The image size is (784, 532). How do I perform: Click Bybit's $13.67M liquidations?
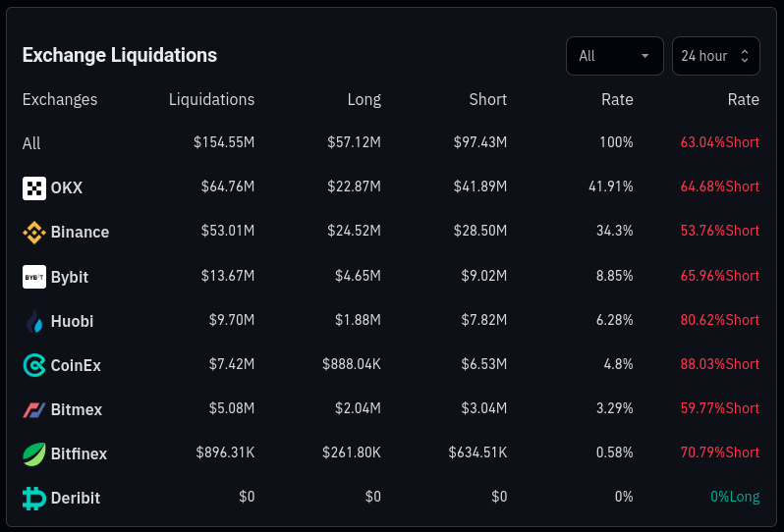[x=228, y=276]
